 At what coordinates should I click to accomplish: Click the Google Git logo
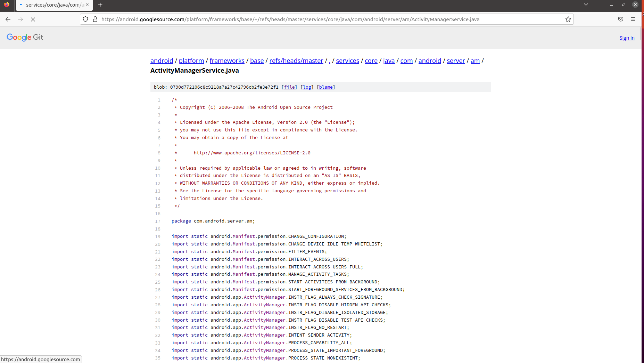point(25,37)
